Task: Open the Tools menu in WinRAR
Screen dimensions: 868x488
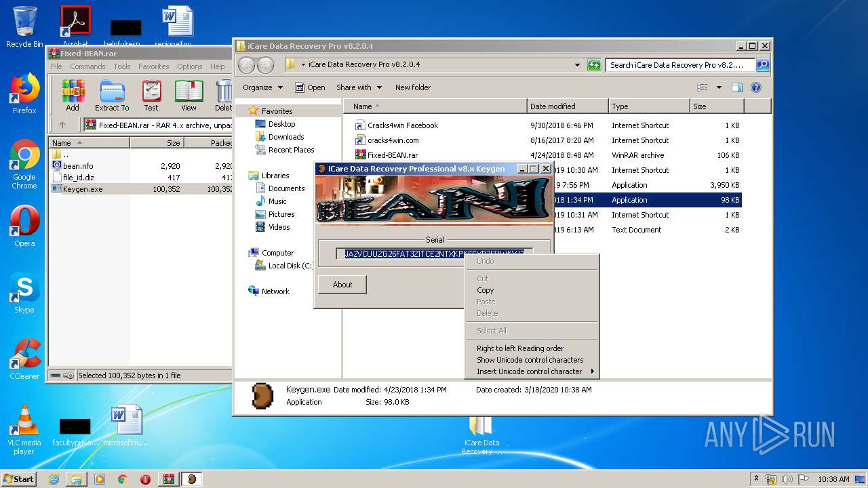Action: 122,66
